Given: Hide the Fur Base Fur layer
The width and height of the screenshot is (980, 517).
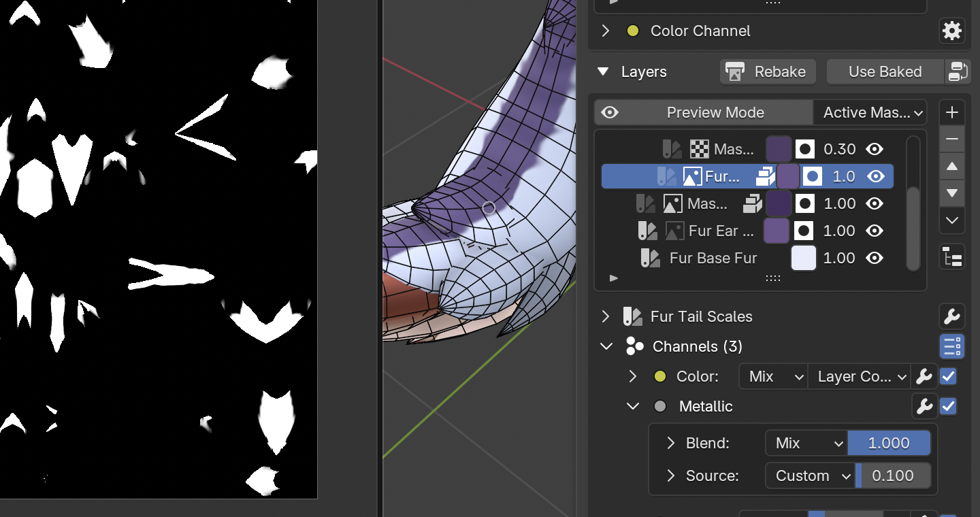Looking at the screenshot, I should point(875,258).
